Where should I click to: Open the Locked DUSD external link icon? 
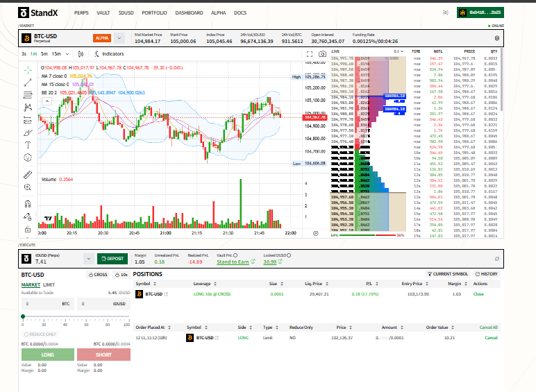[280, 262]
